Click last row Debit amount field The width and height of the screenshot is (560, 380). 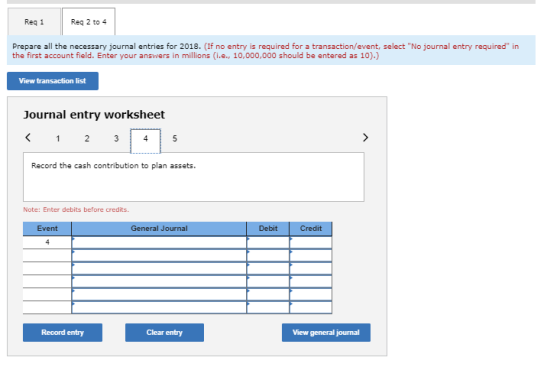point(268,307)
